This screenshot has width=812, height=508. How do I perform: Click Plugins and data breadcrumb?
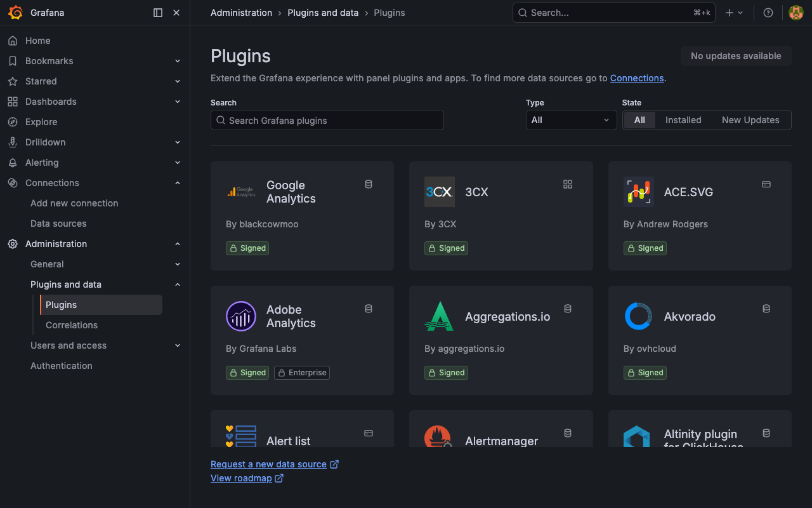pos(323,13)
